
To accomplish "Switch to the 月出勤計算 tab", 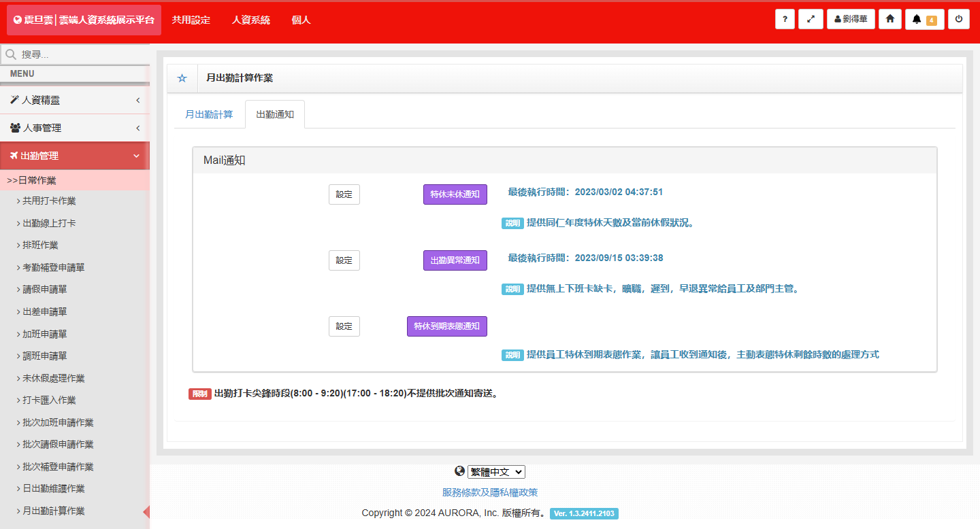I will point(209,114).
